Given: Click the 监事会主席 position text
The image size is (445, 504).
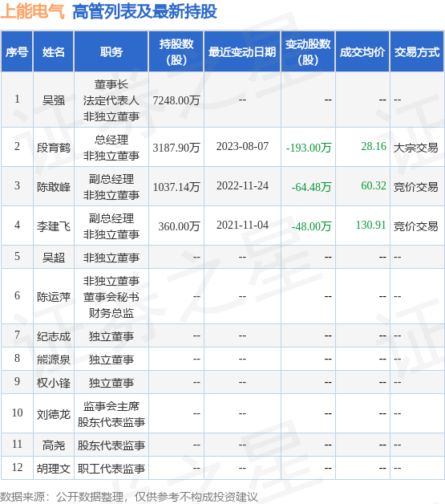Looking at the screenshot, I should 111,406.
